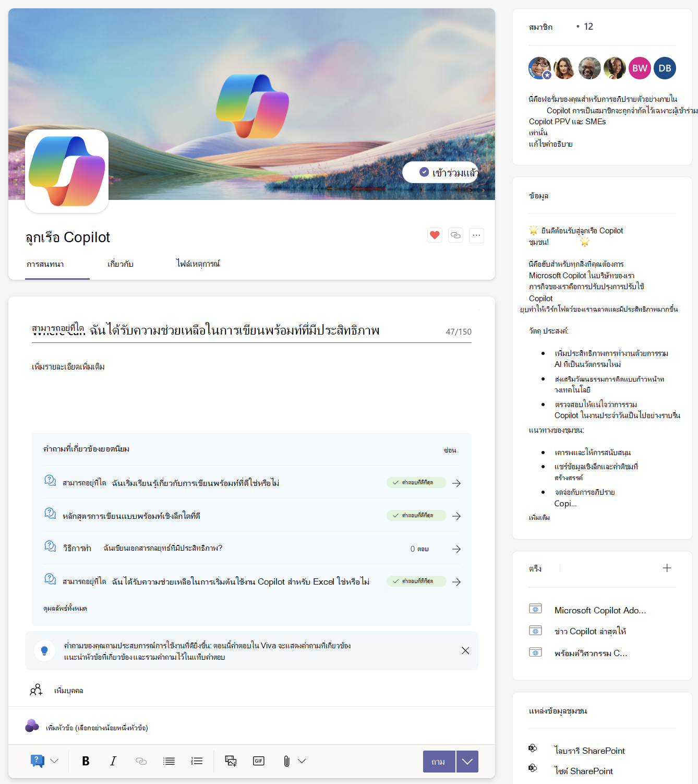
Task: Add a pinned item with plus icon
Action: point(667,568)
